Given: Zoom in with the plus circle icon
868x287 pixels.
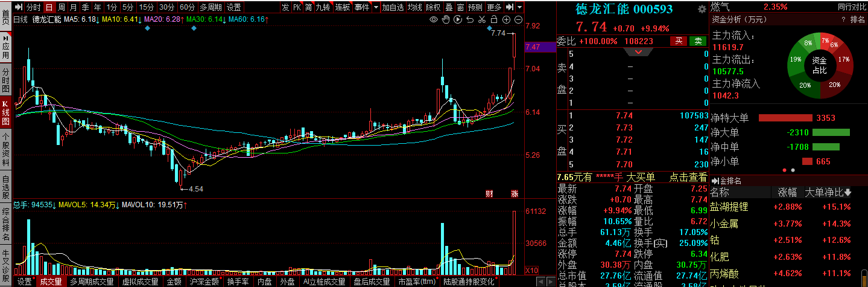Looking at the screenshot, I should [x=505, y=20].
